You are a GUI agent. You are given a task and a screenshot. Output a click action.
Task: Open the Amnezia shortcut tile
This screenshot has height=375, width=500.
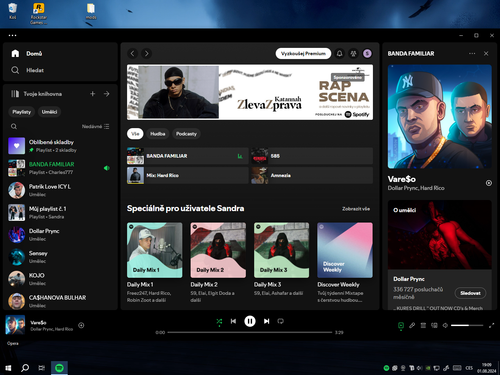point(312,175)
